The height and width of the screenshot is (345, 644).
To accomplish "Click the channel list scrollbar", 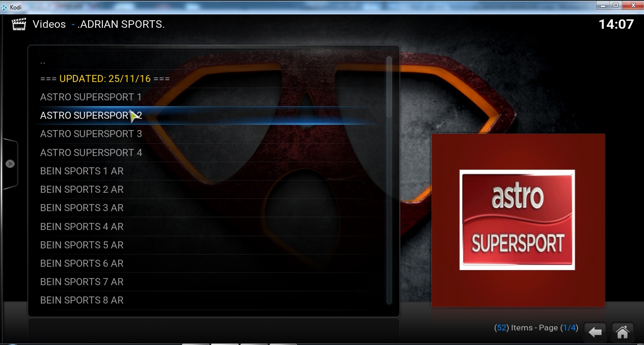I will pos(389,181).
